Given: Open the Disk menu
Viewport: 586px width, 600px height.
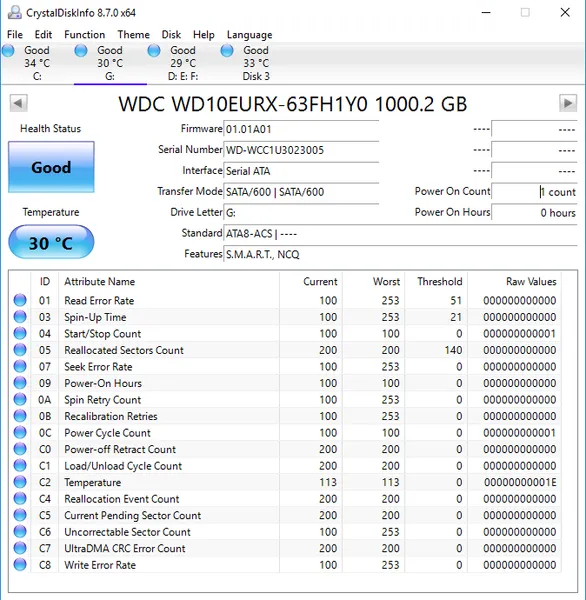Looking at the screenshot, I should pos(171,35).
